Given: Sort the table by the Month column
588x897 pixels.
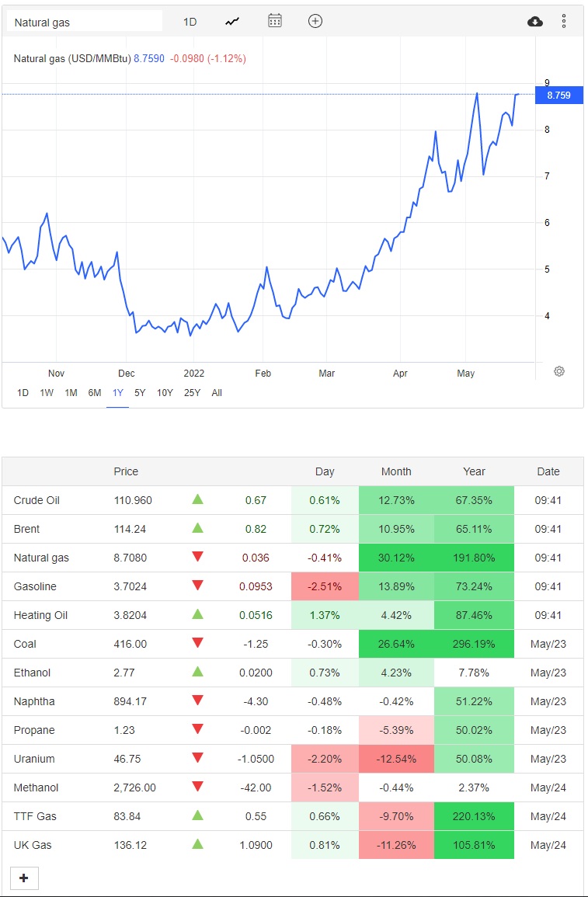Looking at the screenshot, I should coord(396,471).
